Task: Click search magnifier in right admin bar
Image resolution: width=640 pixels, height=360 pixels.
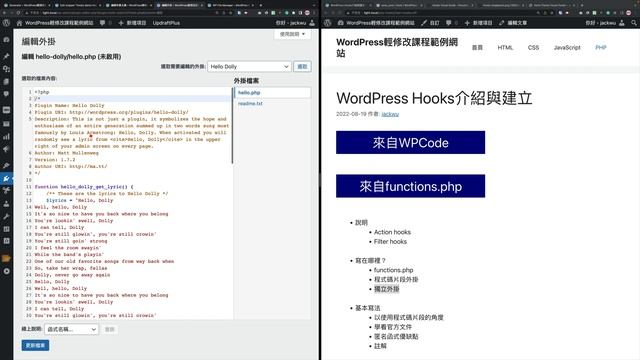Action: pos(634,23)
